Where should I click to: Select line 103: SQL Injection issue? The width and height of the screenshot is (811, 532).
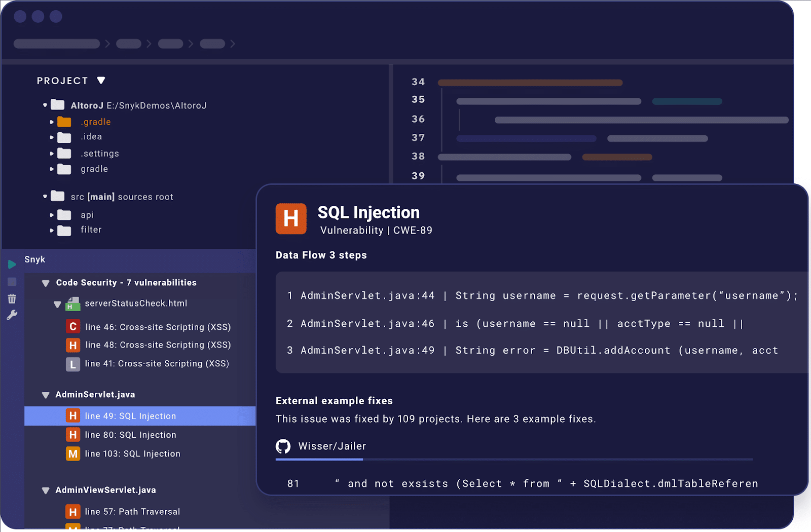click(x=133, y=453)
